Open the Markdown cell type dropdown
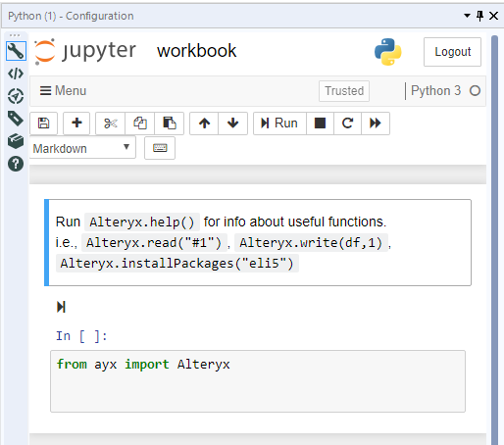This screenshot has width=504, height=445. [x=82, y=148]
